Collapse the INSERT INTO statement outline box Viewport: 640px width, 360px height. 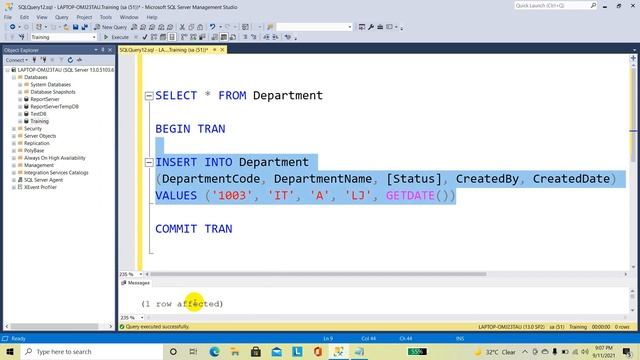click(149, 162)
